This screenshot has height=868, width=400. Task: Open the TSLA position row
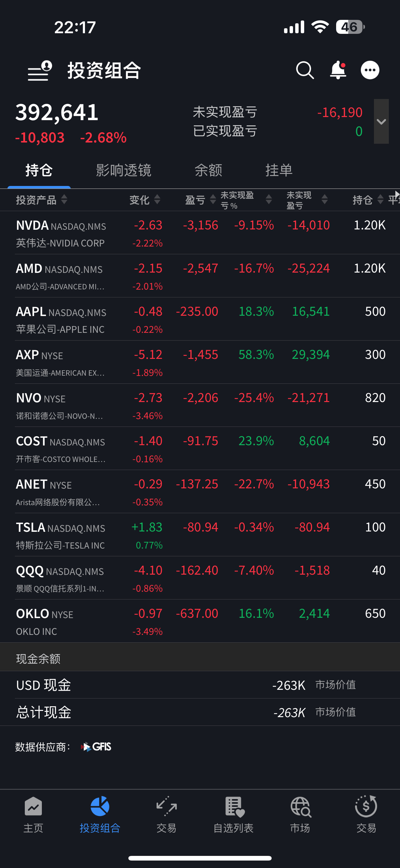[x=200, y=535]
